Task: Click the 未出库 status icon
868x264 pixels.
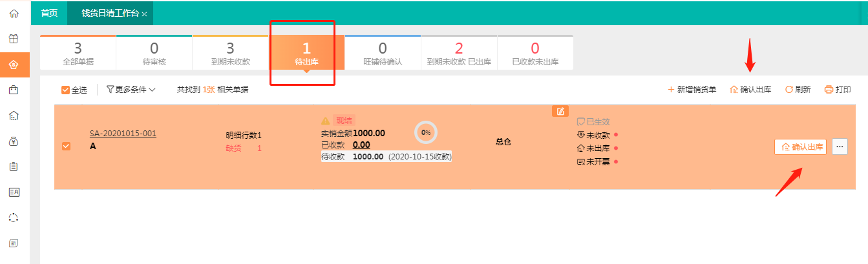Action: (580, 148)
